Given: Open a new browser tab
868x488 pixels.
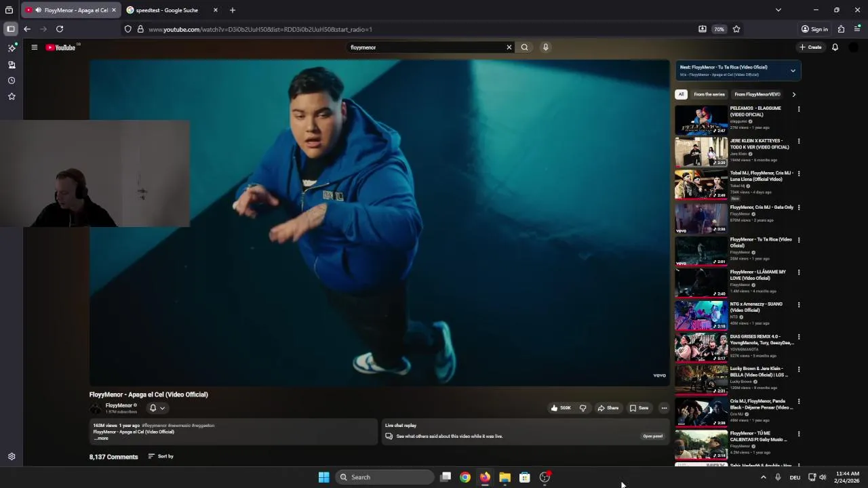Looking at the screenshot, I should point(233,10).
